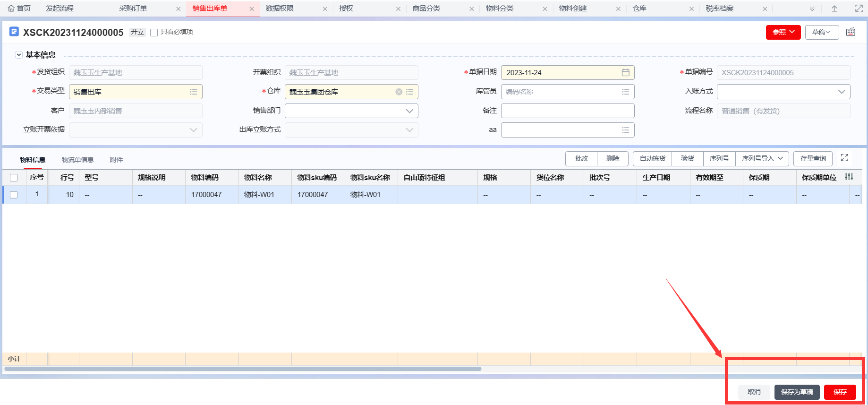This screenshot has height=405, width=868.
Task: Select the checkbox for row 1
Action: (x=14, y=195)
